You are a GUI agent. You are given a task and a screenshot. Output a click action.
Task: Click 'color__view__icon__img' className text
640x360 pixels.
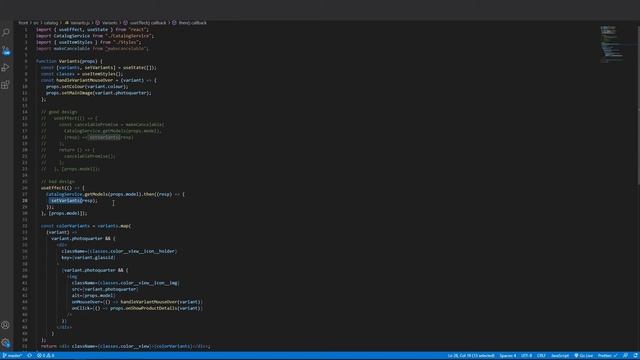pyautogui.click(x=144, y=283)
